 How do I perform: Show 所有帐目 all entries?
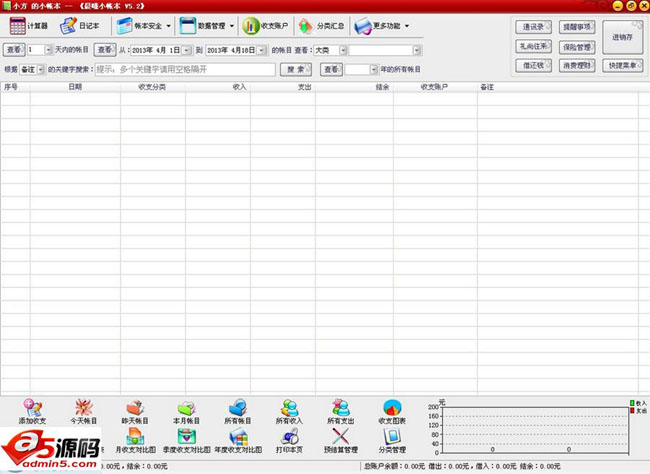coord(238,411)
